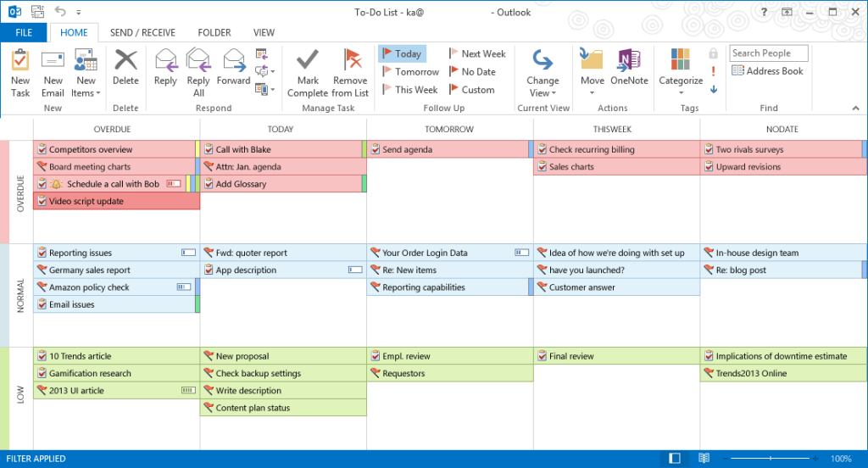
Task: Flag for follow up Next Week
Action: pos(477,53)
